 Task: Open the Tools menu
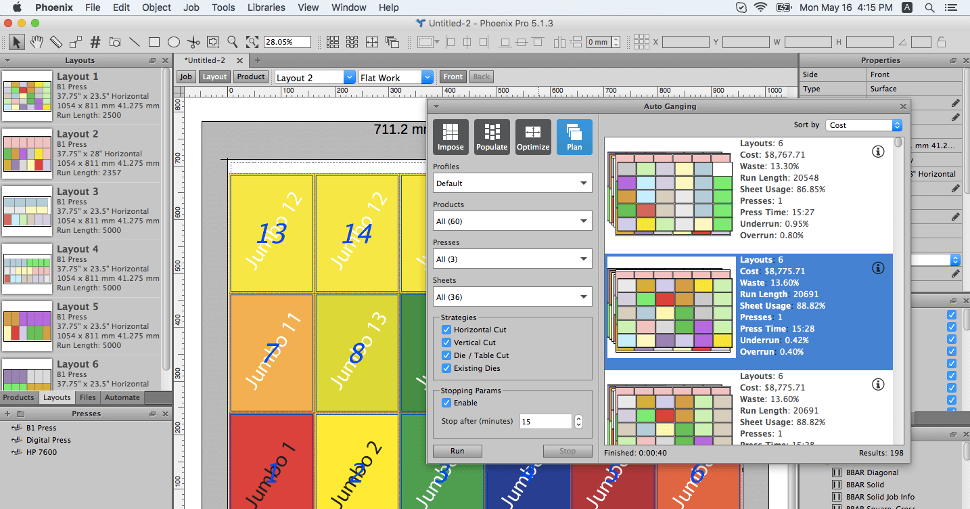pos(223,7)
